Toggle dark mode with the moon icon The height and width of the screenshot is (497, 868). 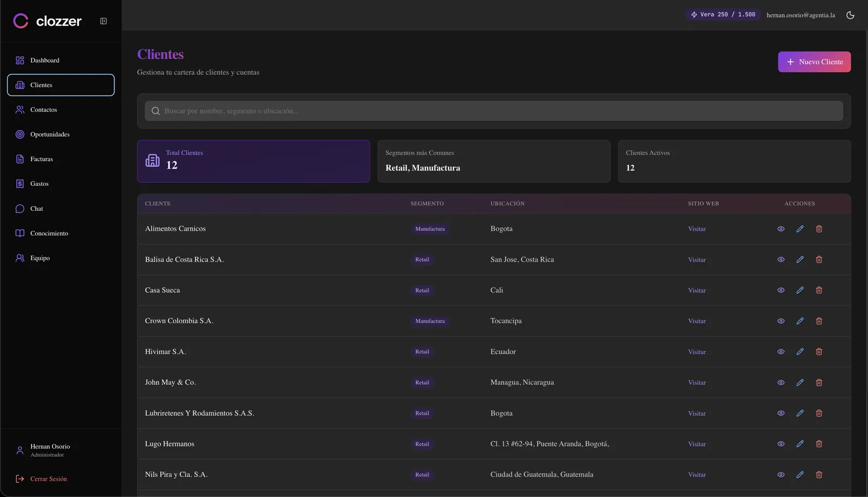pyautogui.click(x=850, y=15)
